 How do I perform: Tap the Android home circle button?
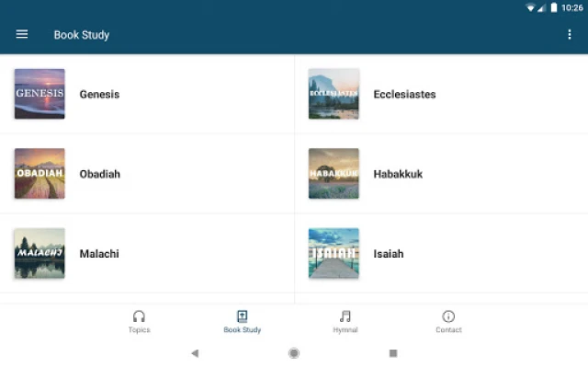coord(294,353)
